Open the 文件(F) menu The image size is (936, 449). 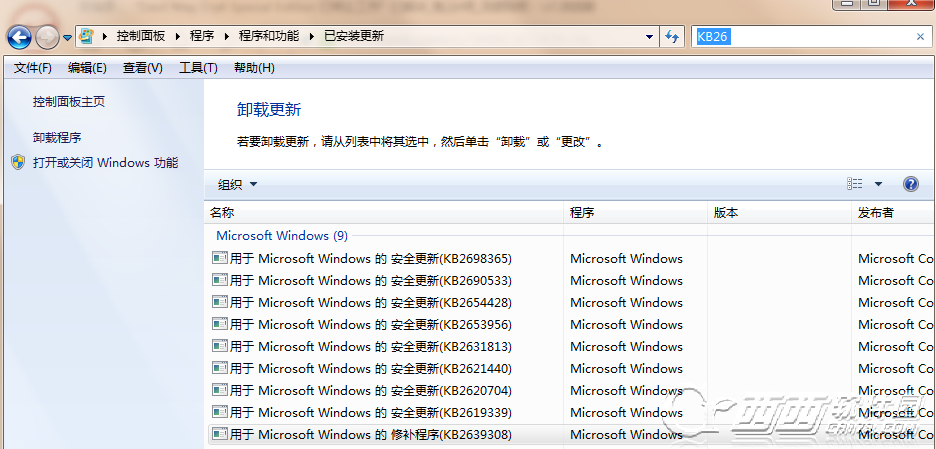[x=33, y=68]
